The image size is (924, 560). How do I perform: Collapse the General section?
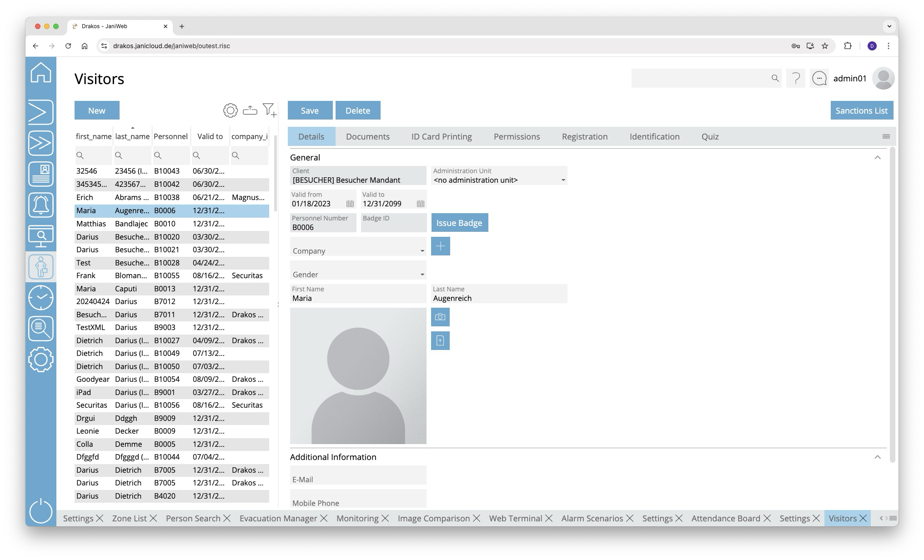click(x=877, y=158)
